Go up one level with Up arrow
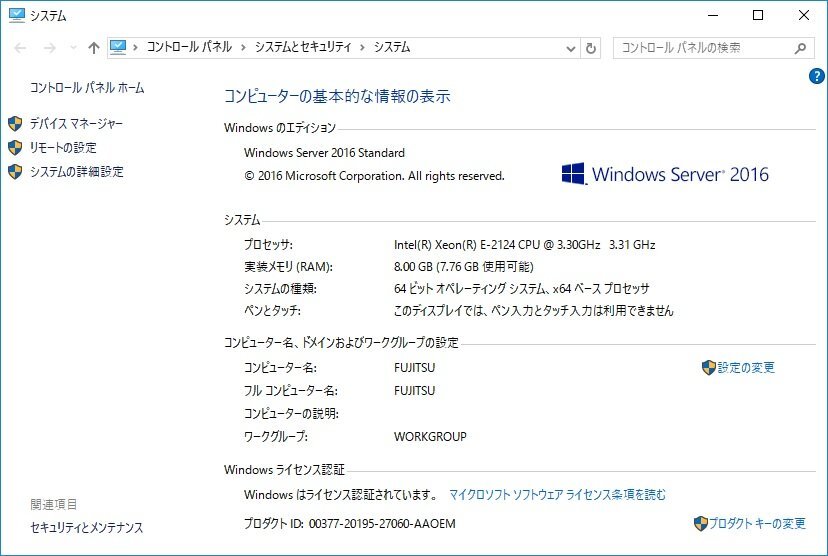828x556 pixels. coord(93,48)
